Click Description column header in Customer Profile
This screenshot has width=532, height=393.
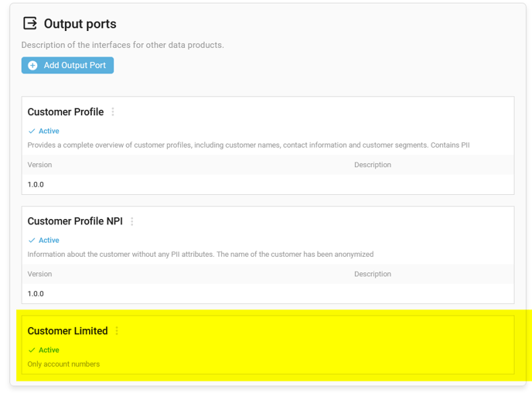373,165
